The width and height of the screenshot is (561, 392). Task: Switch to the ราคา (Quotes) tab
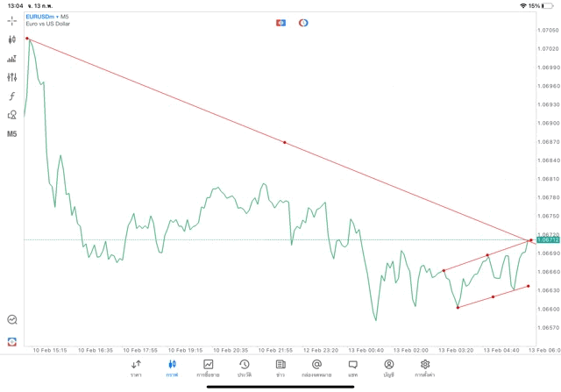coord(136,367)
